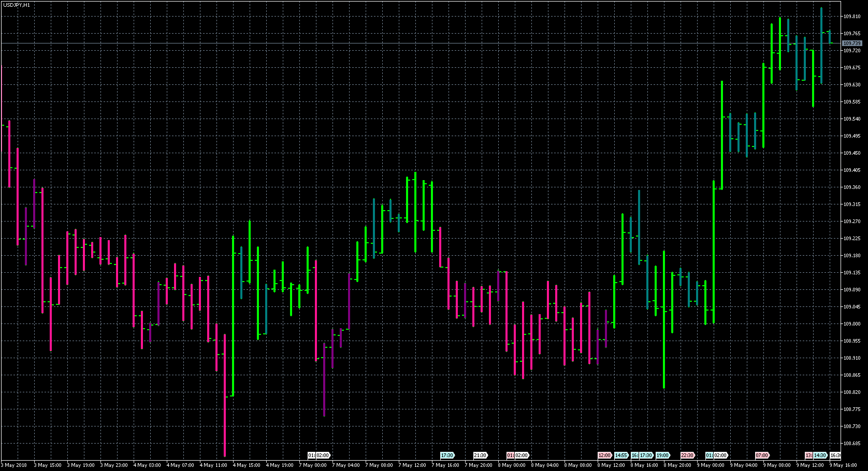Select the pink 12:00 event marker
The width and height of the screenshot is (868, 471).
point(604,455)
